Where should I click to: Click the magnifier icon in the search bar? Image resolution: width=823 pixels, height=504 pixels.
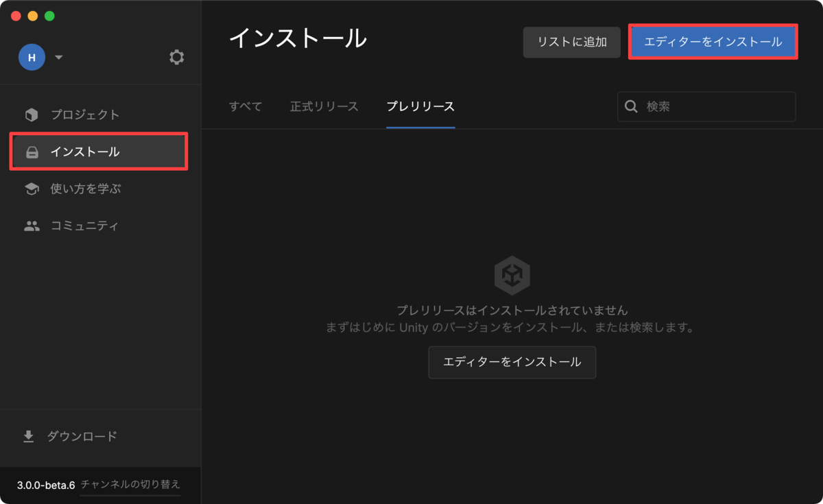coord(630,106)
